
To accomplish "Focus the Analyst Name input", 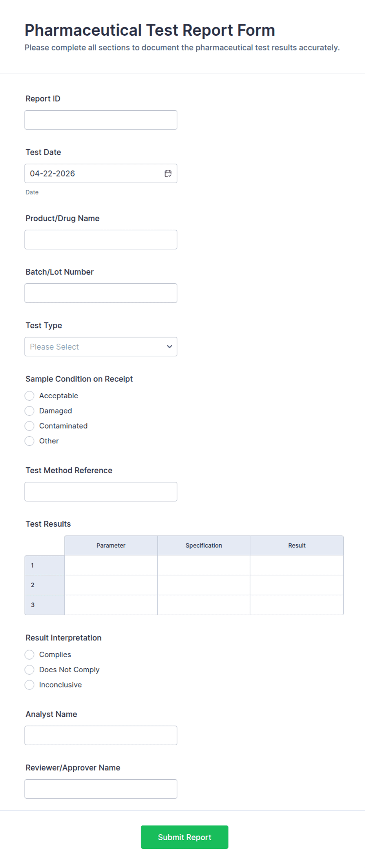I will (101, 735).
